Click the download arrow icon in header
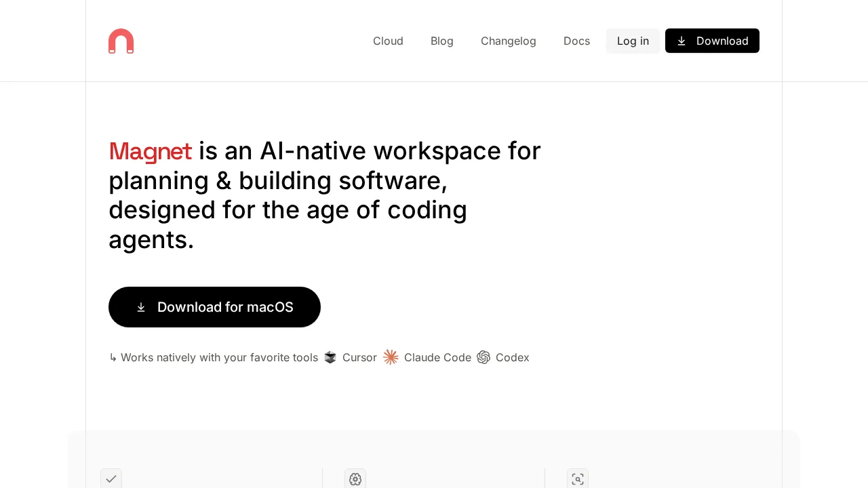868x488 pixels. 682,41
